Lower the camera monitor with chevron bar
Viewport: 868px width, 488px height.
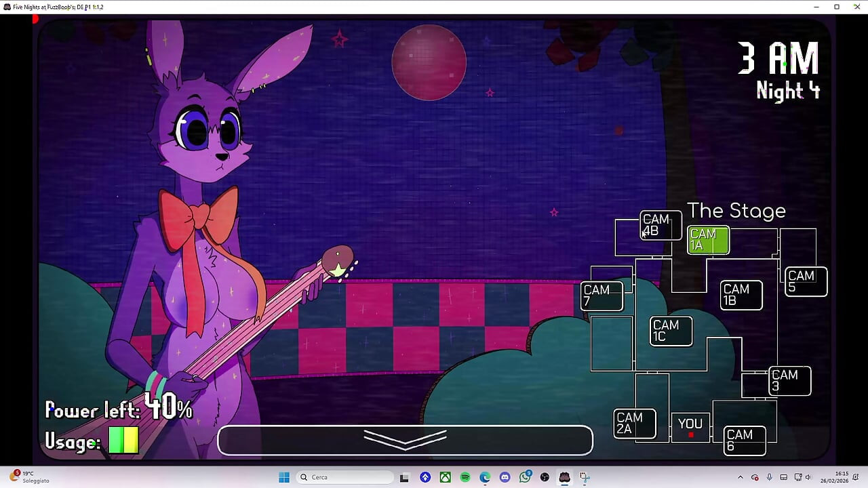[x=405, y=441]
